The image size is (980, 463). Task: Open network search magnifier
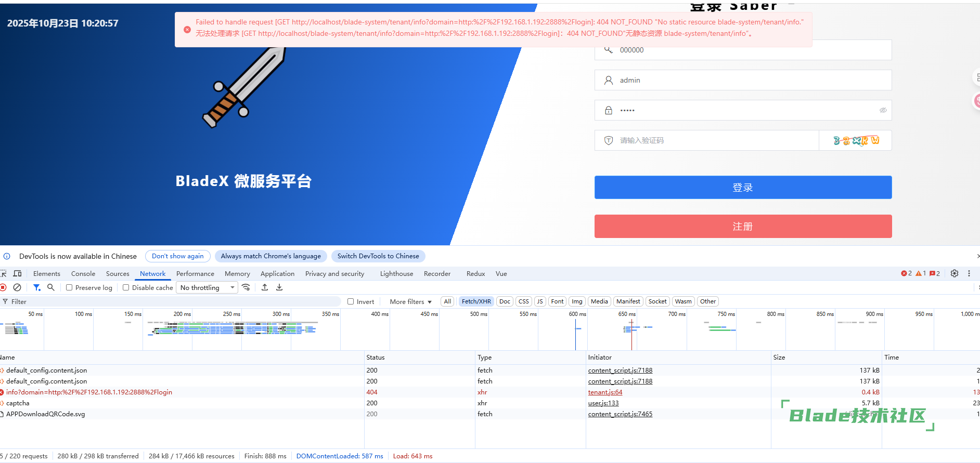point(51,287)
